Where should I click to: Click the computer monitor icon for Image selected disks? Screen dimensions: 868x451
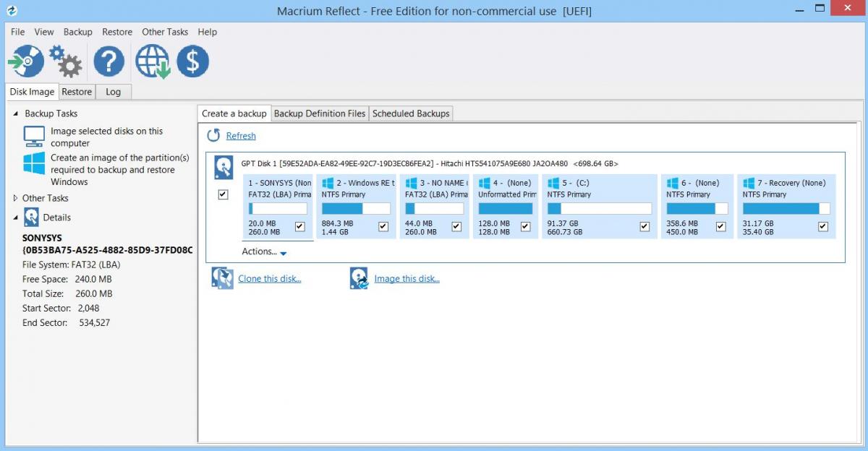(34, 136)
